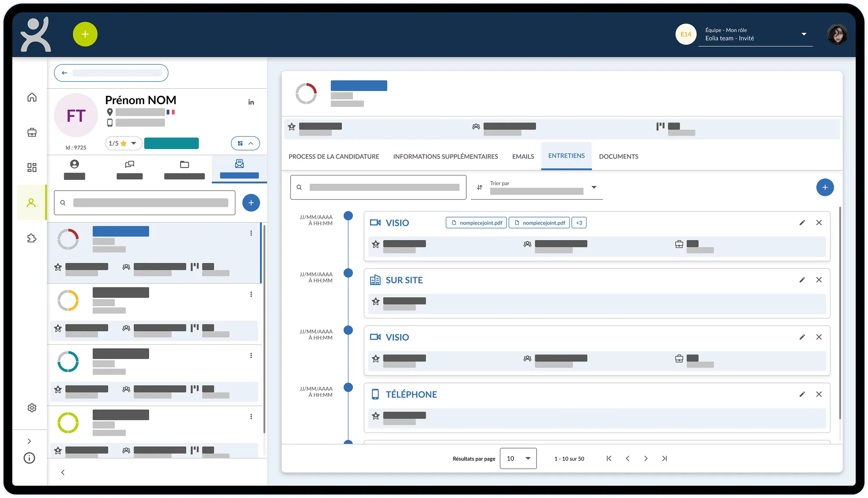
Task: Toggle the grid view collapse button
Action: (x=245, y=143)
